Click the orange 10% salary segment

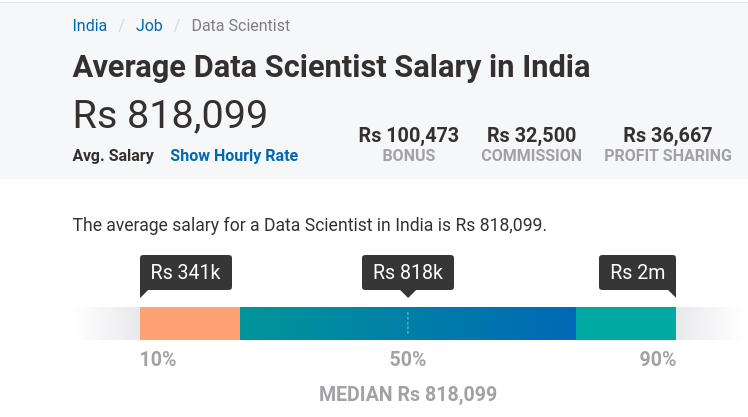click(x=190, y=323)
